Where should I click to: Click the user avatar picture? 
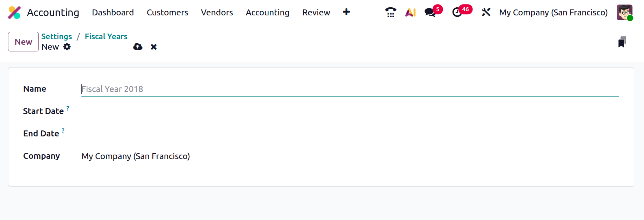(x=624, y=13)
